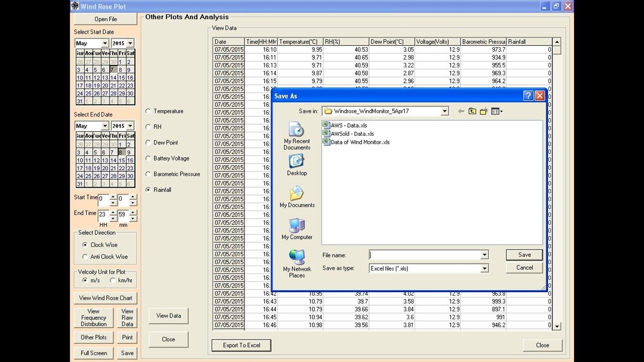The image size is (644, 362).
Task: Select the My Computer icon
Action: click(296, 225)
